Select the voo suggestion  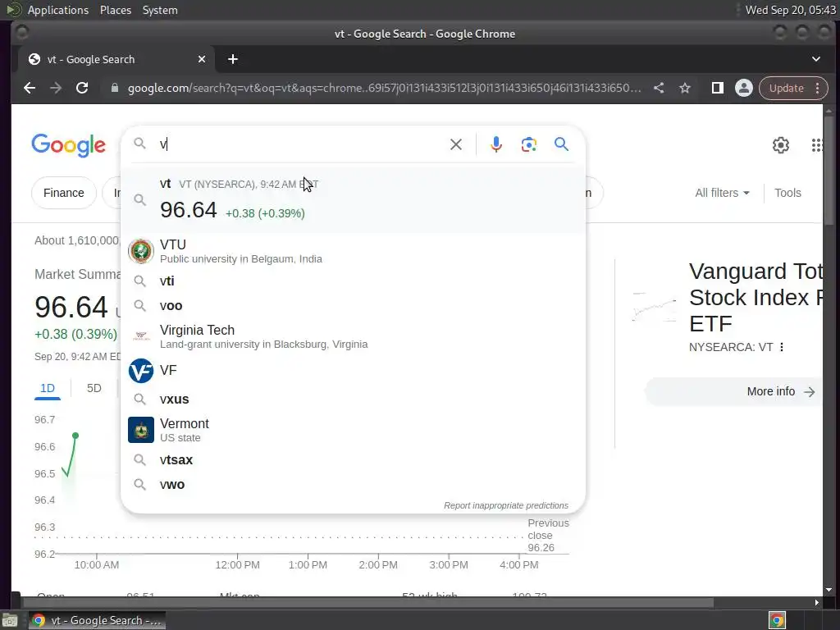point(353,305)
